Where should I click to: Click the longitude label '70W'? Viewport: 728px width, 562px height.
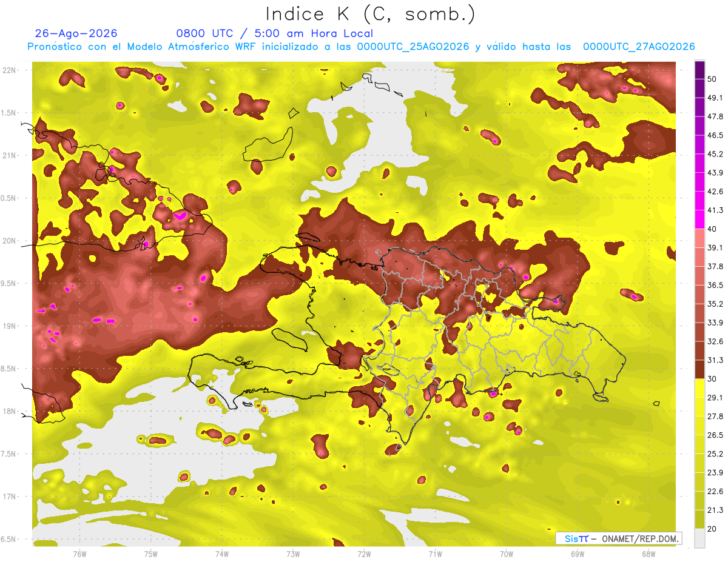[x=507, y=554]
